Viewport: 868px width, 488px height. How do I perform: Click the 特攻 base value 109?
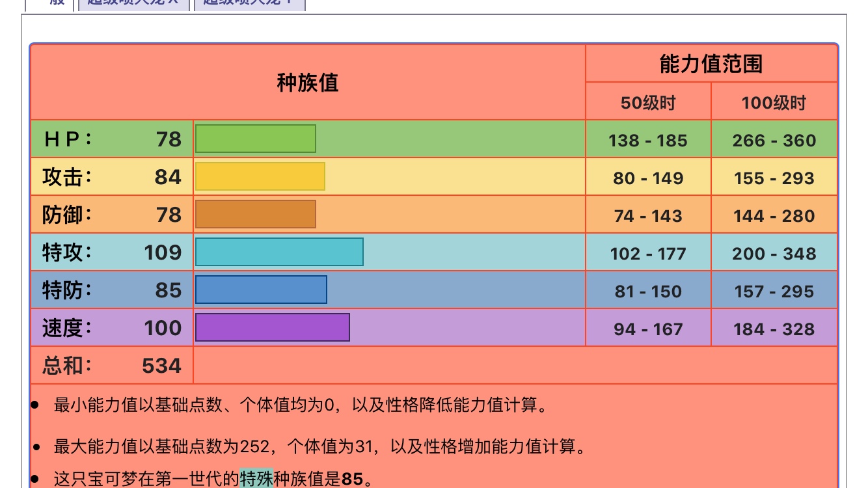(163, 252)
